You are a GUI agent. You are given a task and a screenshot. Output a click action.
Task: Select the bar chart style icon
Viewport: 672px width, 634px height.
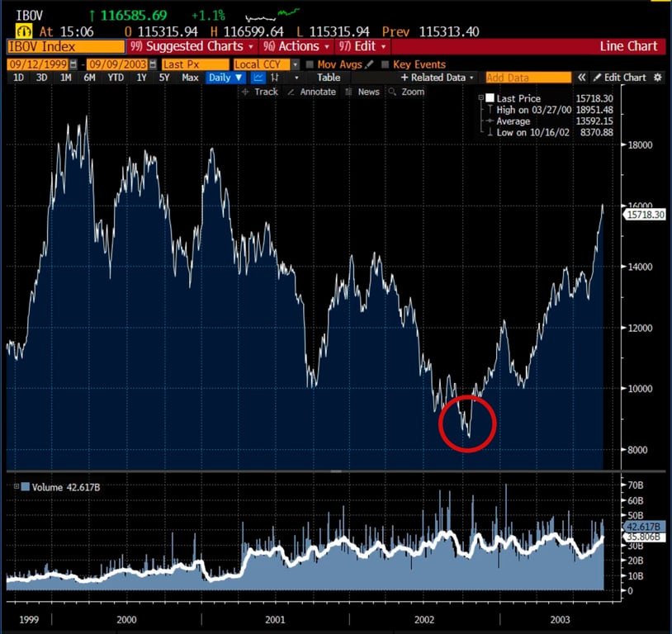275,78
